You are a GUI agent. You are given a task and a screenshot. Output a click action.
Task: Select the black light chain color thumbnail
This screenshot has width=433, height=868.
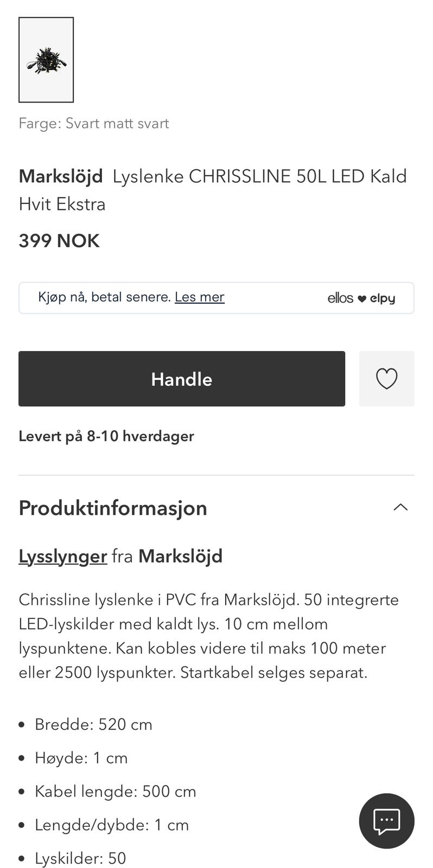(46, 60)
